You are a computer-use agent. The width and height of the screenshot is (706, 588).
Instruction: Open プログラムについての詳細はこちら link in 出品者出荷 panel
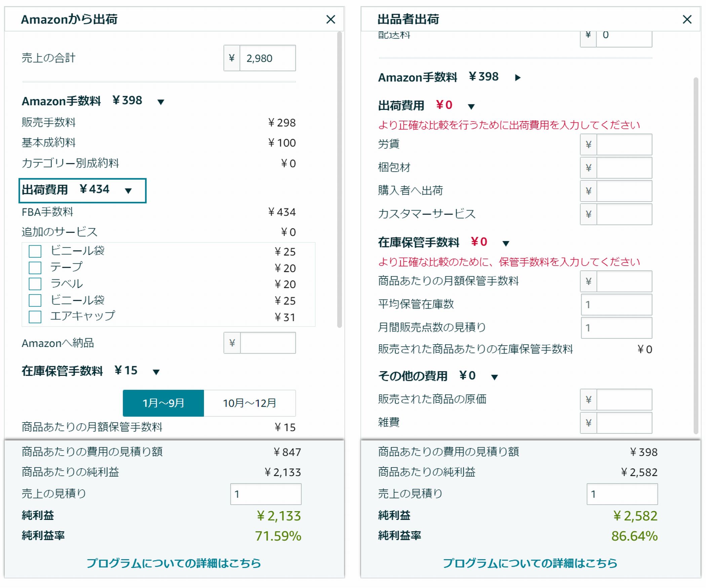coord(530,563)
